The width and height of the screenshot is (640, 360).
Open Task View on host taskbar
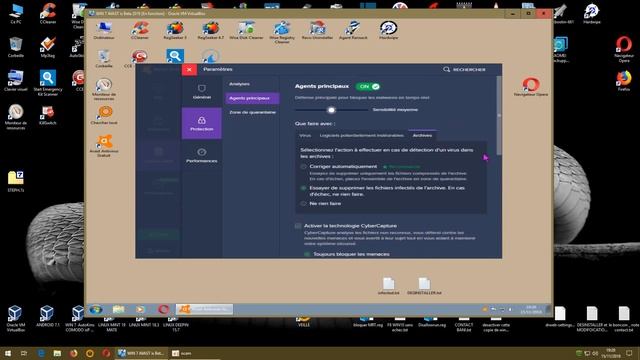tap(24, 353)
